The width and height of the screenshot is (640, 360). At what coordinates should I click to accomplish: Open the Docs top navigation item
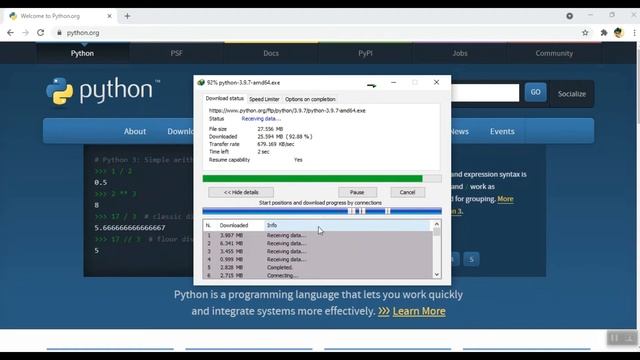[x=271, y=53]
